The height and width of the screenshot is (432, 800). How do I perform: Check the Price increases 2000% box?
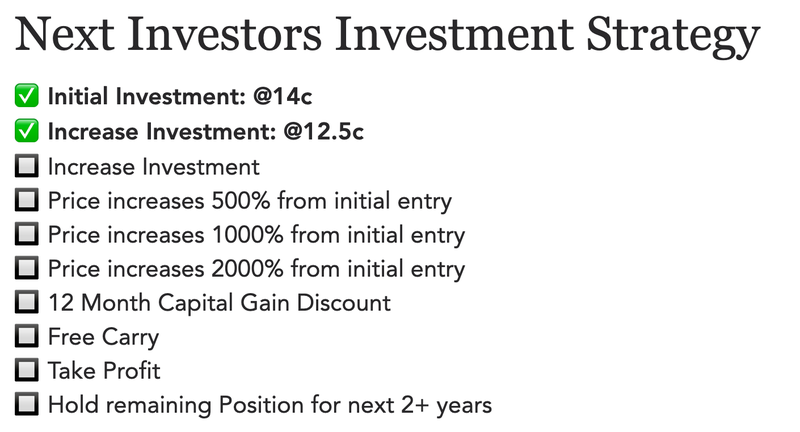[27, 268]
